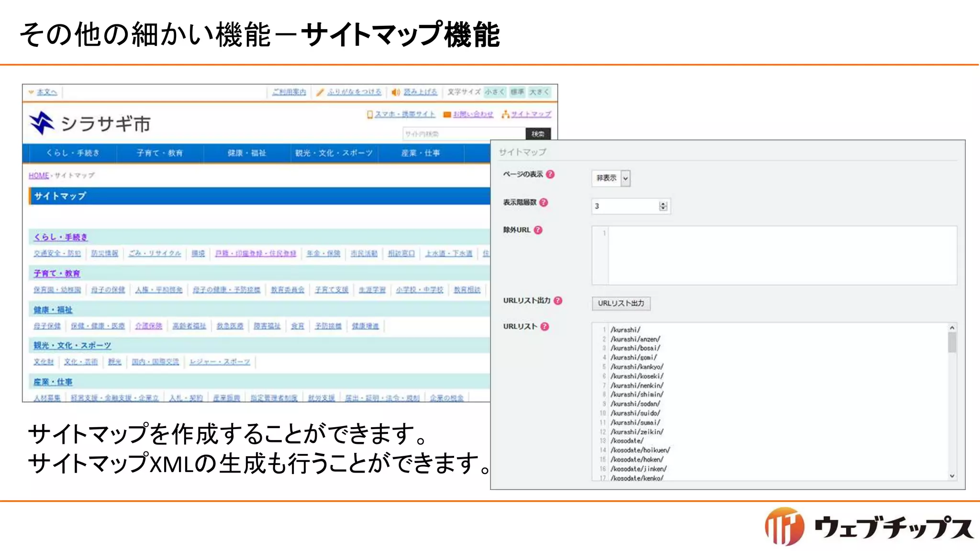The height and width of the screenshot is (551, 980).
Task: Click the smartphone icon in site header
Action: point(370,114)
